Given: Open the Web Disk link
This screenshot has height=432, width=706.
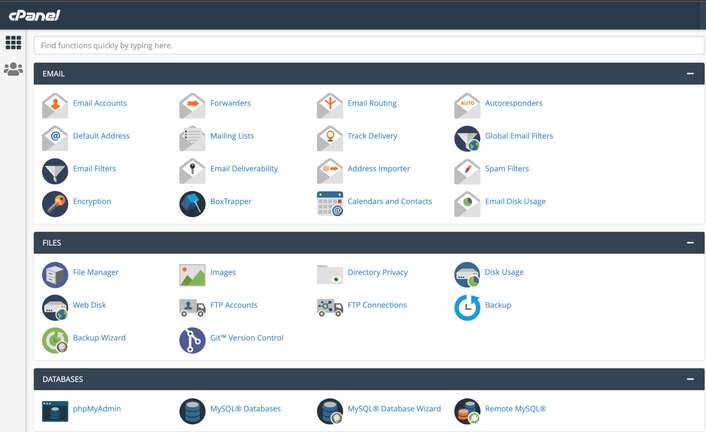Looking at the screenshot, I should pyautogui.click(x=89, y=305).
